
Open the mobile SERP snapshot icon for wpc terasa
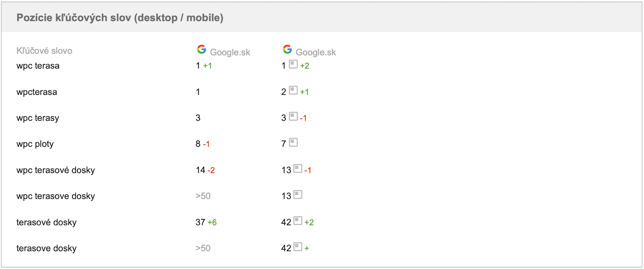pos(293,64)
